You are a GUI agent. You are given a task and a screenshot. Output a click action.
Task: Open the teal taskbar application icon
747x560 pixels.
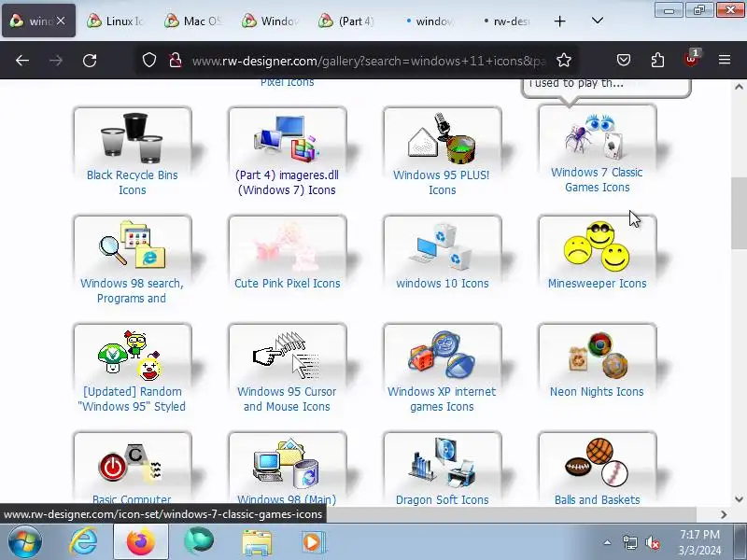(199, 542)
